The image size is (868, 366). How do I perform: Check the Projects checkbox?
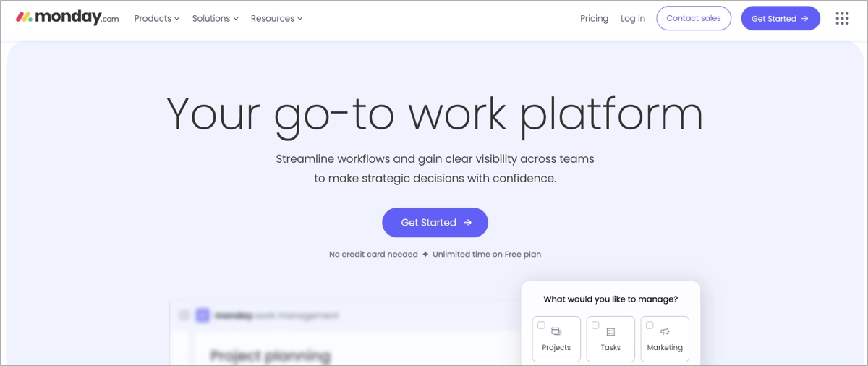pyautogui.click(x=541, y=325)
